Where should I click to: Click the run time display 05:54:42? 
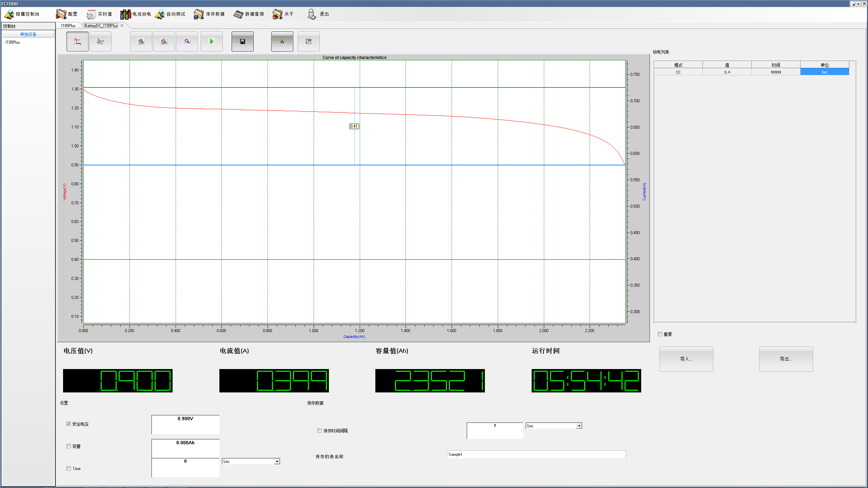pyautogui.click(x=586, y=381)
